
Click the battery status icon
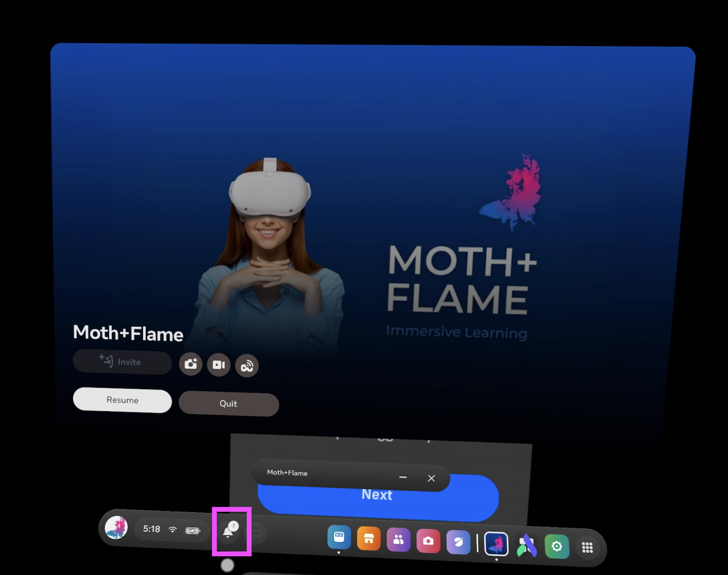click(x=193, y=531)
